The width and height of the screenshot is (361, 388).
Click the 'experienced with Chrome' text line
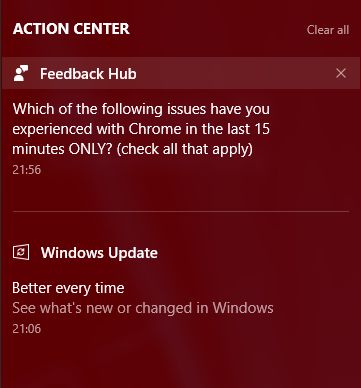tap(141, 129)
